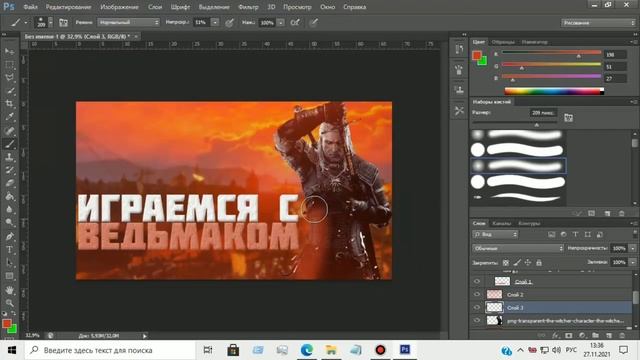Screen dimensions: 640x360
Task: Open the Windows Start menu
Action: click(12, 350)
